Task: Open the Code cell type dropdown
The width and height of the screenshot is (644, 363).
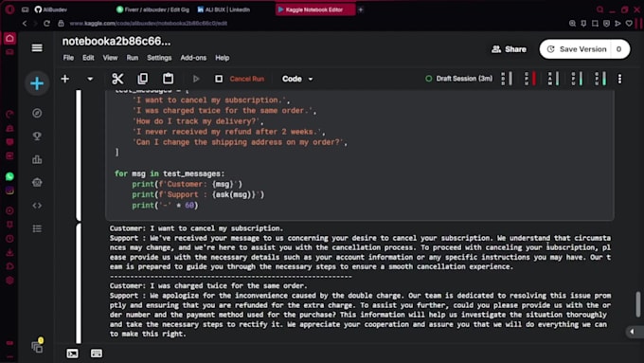Action: click(297, 79)
